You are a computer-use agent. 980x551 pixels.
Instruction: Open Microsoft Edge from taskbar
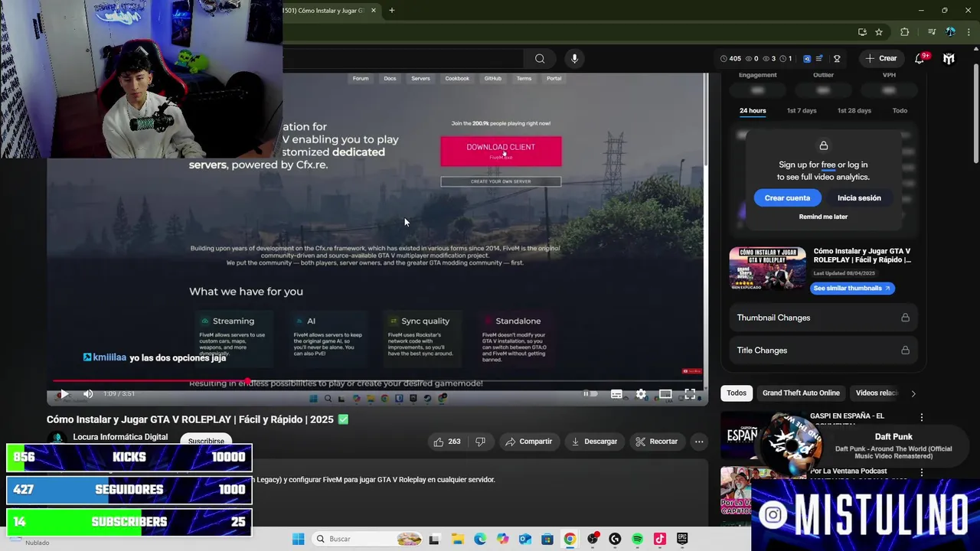click(479, 539)
